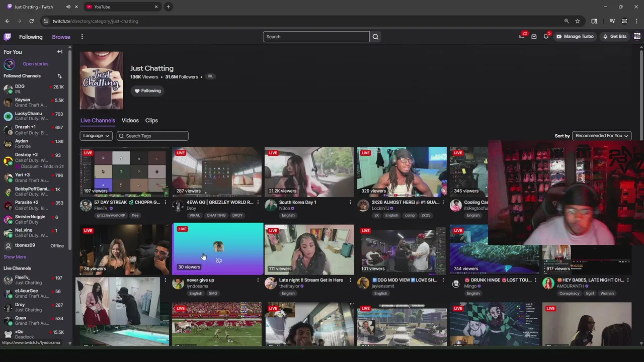Click the VIRAL tag on Droy stream
644x362 pixels.
194,215
